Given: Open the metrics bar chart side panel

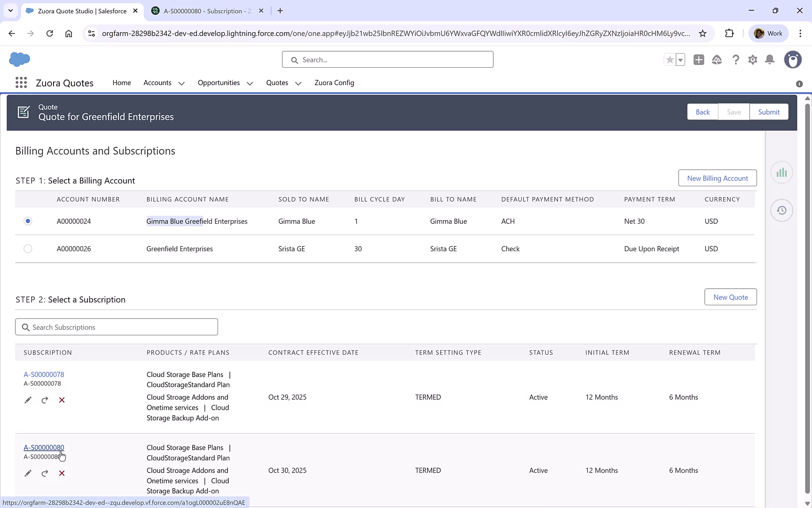Looking at the screenshot, I should pyautogui.click(x=781, y=173).
